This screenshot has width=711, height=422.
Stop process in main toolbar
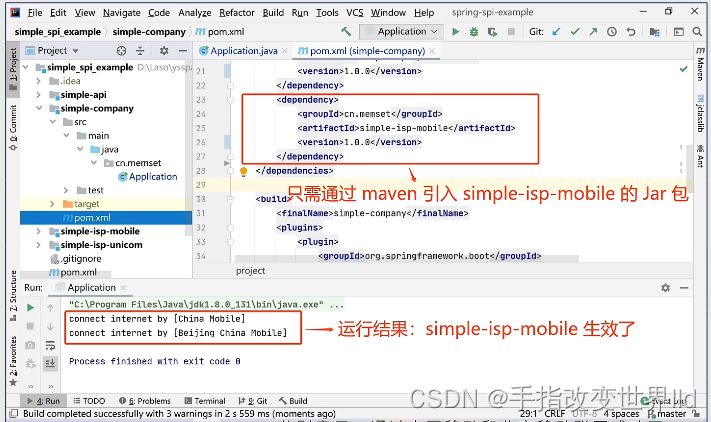click(x=511, y=31)
